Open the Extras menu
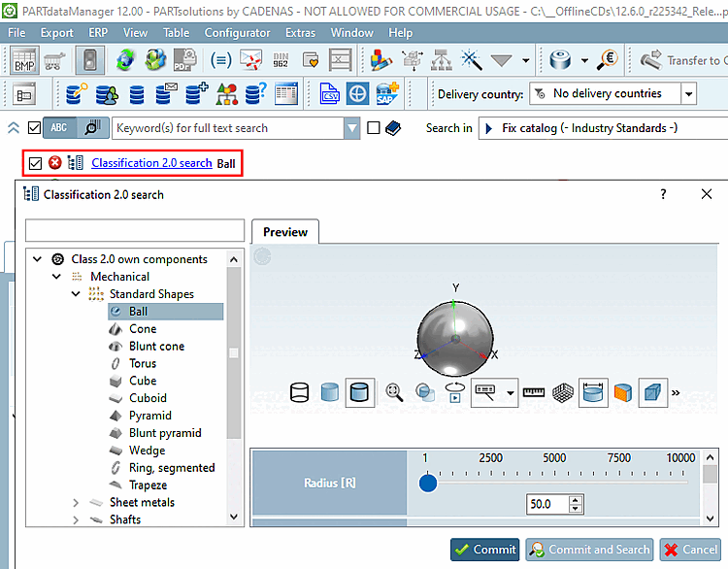 [300, 32]
